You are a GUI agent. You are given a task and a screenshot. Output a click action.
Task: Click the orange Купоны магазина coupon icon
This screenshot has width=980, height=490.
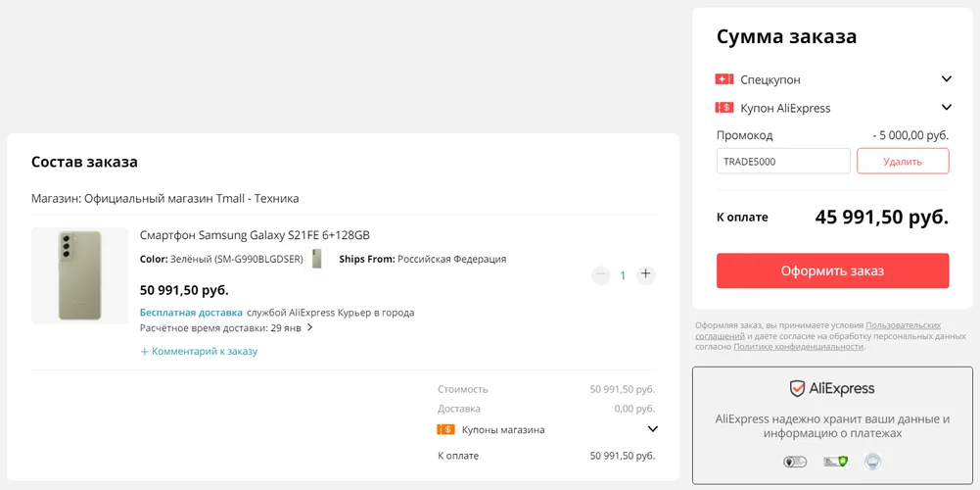click(x=446, y=429)
